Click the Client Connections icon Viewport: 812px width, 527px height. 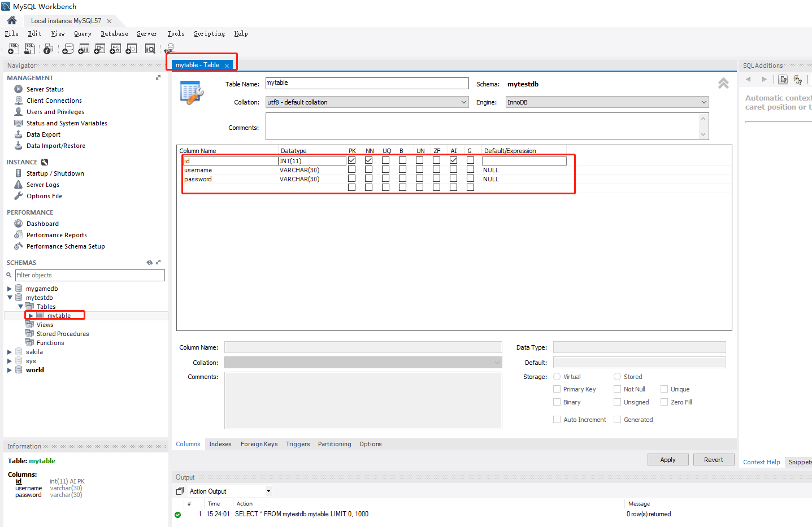click(19, 101)
